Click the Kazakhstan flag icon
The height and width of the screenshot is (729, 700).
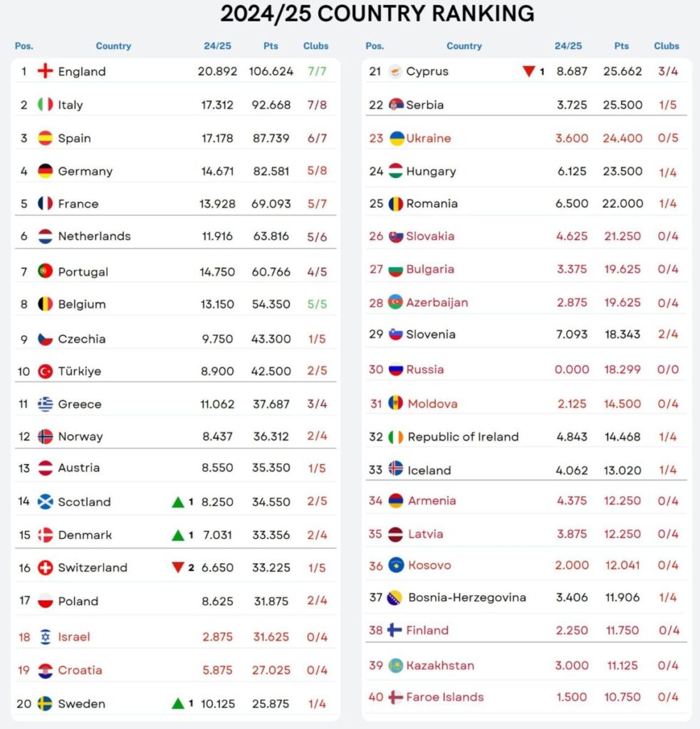396,666
